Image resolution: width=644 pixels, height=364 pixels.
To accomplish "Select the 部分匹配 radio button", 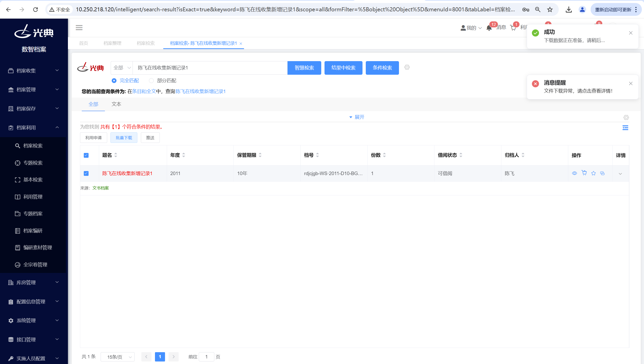I will (151, 80).
